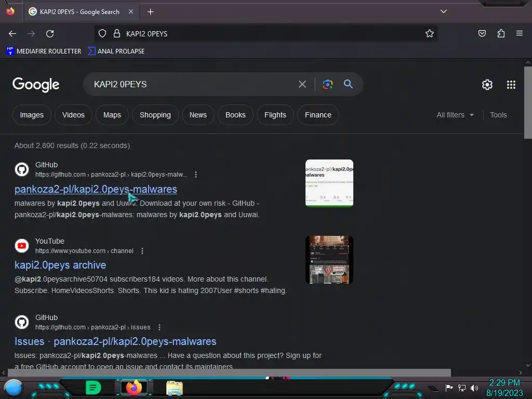The height and width of the screenshot is (399, 532).
Task: Click the About 2,890 results text
Action: tap(72, 145)
